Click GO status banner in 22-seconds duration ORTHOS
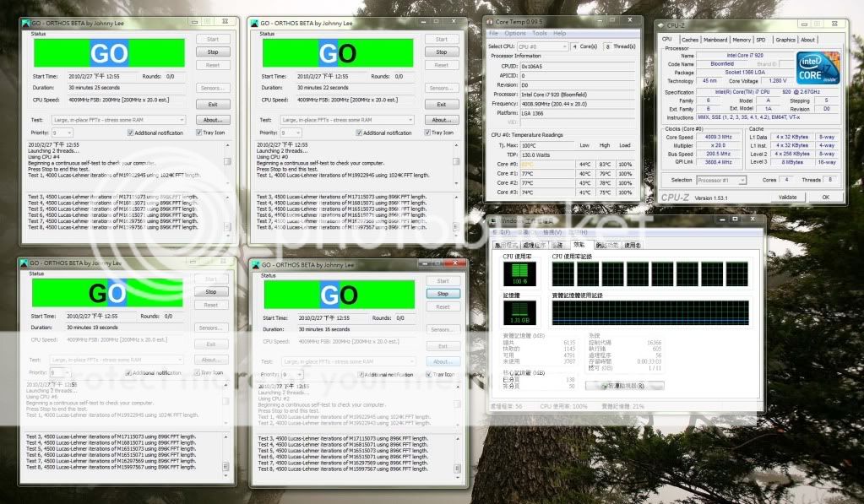The height and width of the screenshot is (504, 864). click(x=338, y=53)
